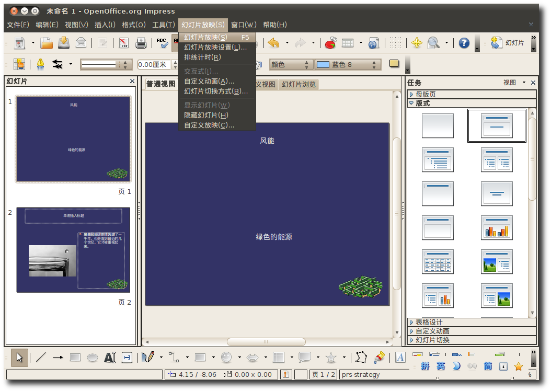Choose the title with chart layout

(497, 227)
